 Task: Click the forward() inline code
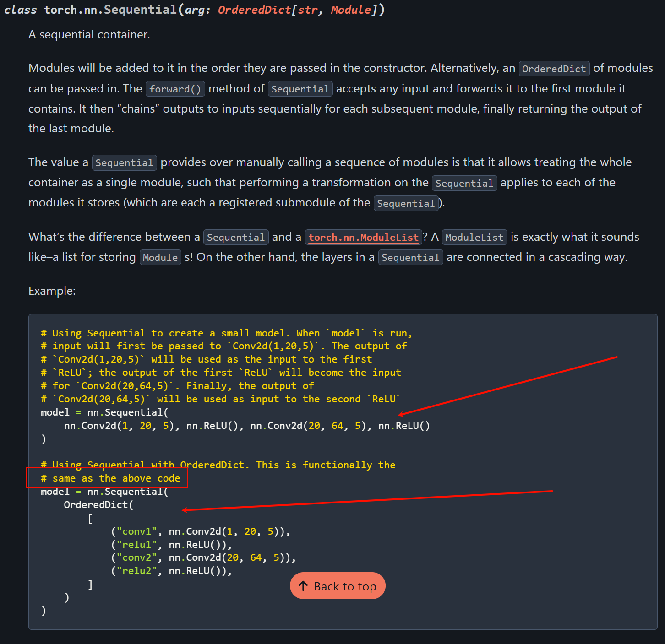point(175,89)
